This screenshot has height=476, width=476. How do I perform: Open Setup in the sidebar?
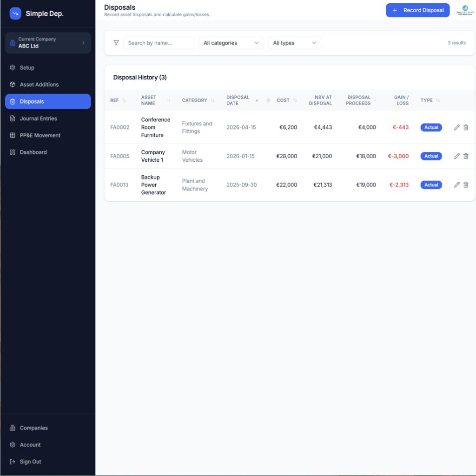point(48,68)
